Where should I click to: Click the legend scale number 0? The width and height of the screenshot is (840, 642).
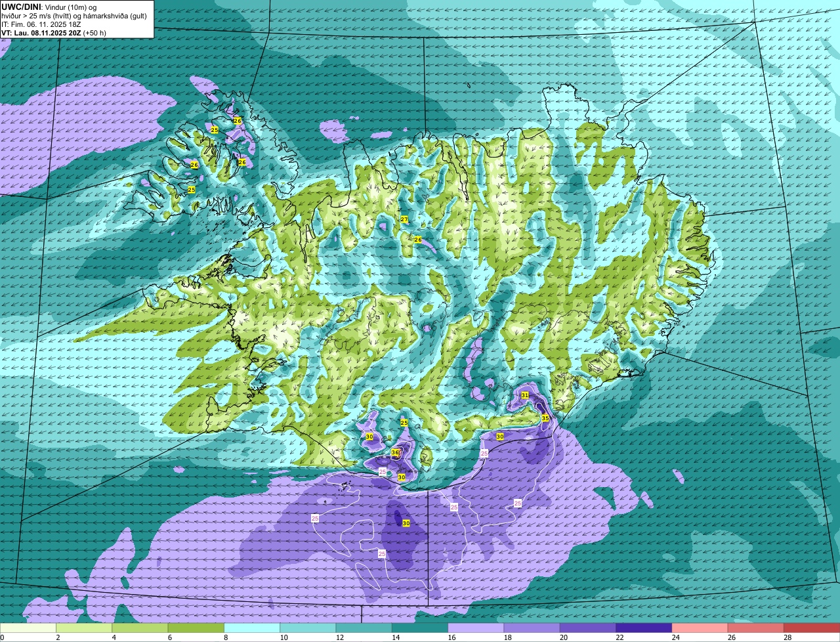[x=3, y=637]
